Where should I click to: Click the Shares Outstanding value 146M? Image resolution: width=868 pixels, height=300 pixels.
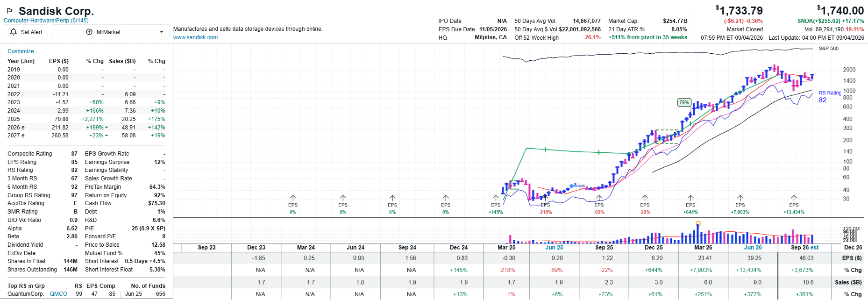[x=71, y=270]
